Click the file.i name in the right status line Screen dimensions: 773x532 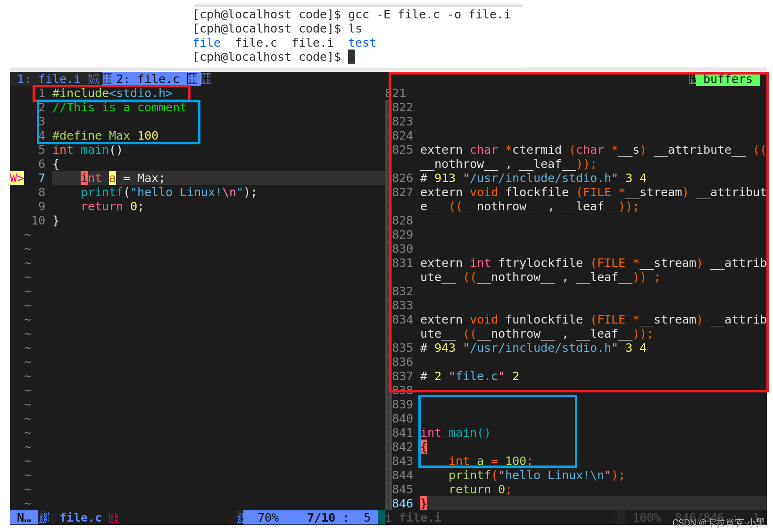click(421, 518)
